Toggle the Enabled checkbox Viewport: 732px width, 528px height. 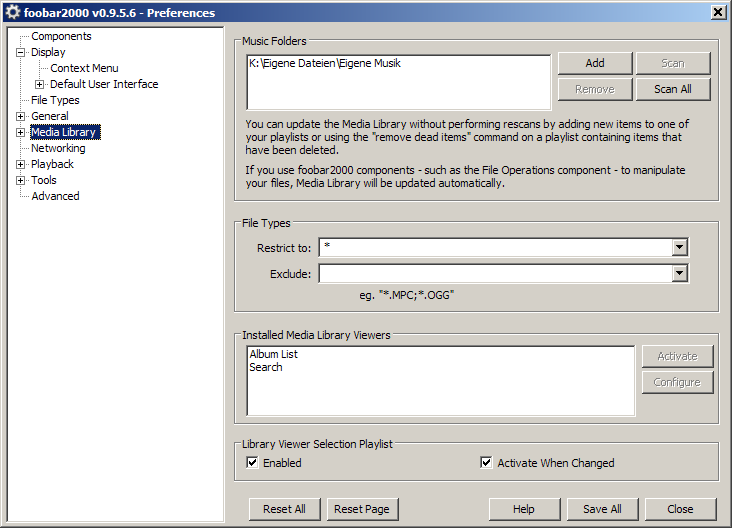[252, 463]
